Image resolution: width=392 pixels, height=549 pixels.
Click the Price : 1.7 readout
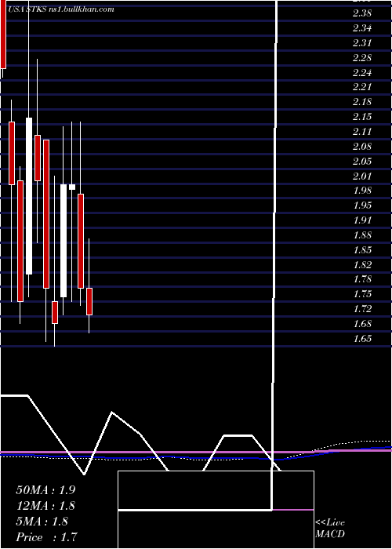coord(46,537)
